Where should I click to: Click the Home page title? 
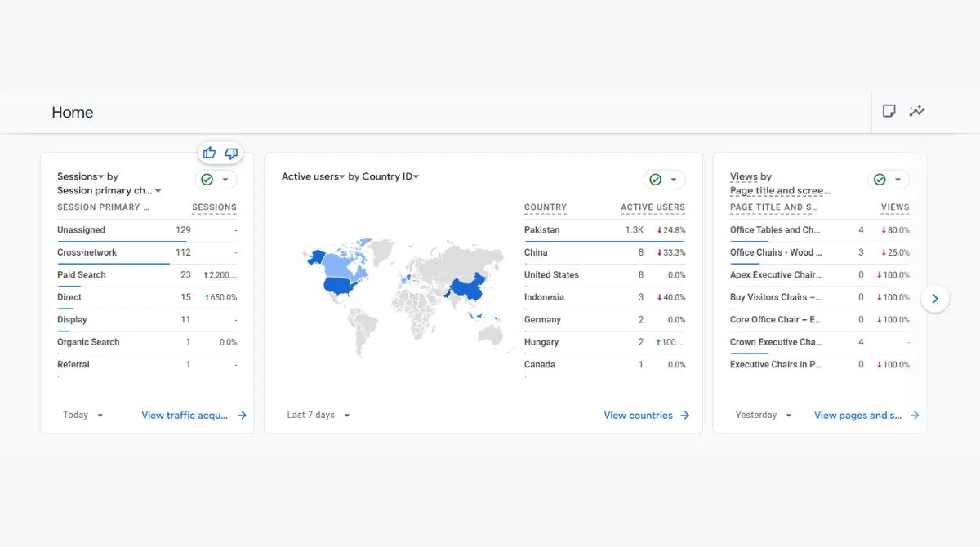click(73, 113)
